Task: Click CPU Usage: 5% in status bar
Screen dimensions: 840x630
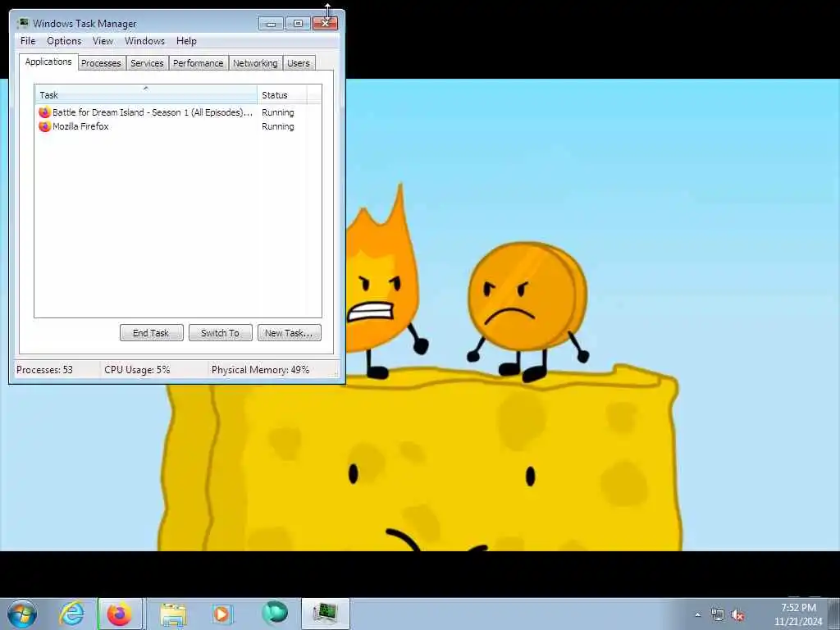Action: [137, 370]
